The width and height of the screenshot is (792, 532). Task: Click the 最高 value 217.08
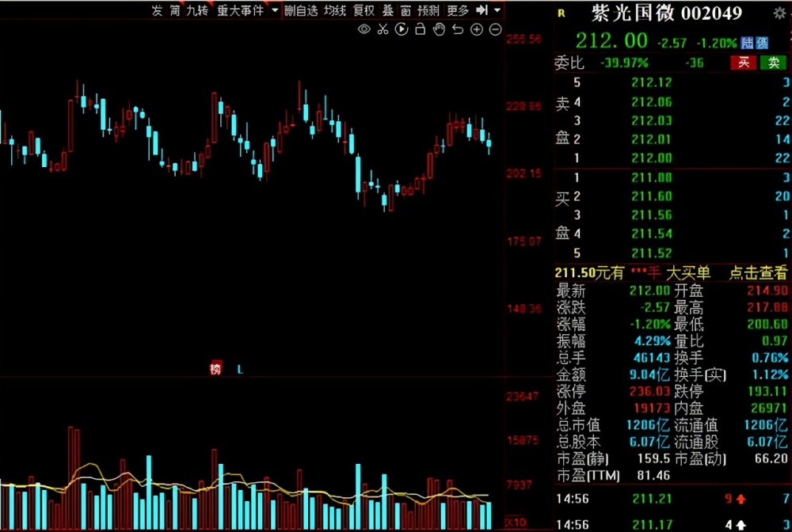click(x=767, y=307)
